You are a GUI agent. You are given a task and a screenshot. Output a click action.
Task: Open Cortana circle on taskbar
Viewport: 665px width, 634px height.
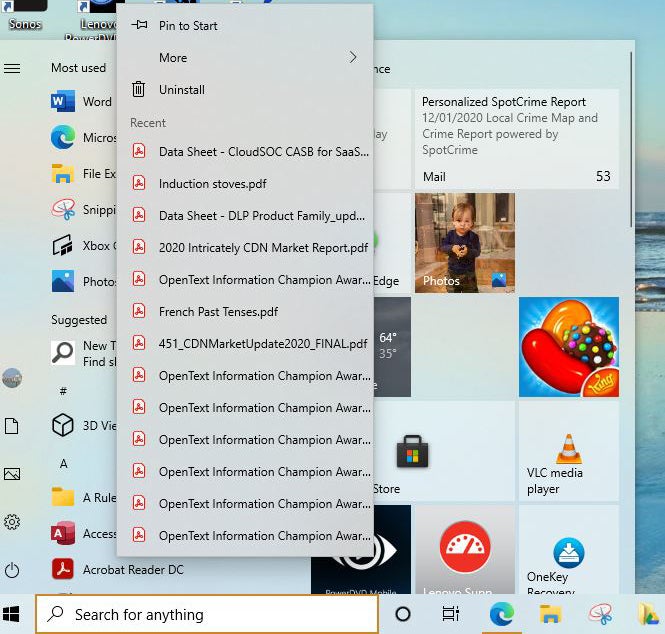pyautogui.click(x=402, y=614)
